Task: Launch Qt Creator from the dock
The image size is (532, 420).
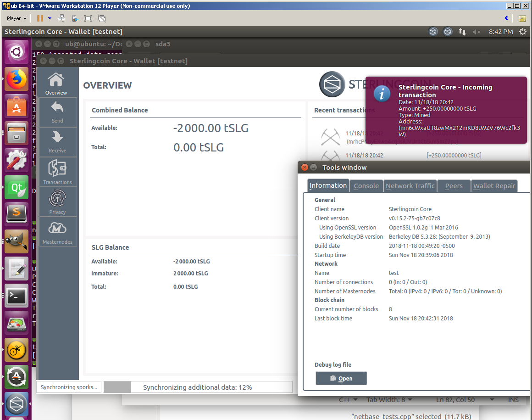Action: click(17, 187)
